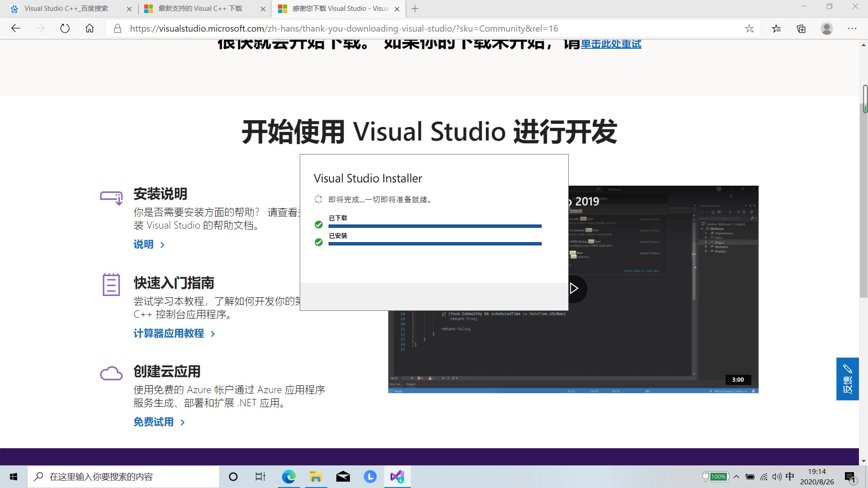Open a new browser tab
Viewport: 868px width, 488px height.
[415, 9]
